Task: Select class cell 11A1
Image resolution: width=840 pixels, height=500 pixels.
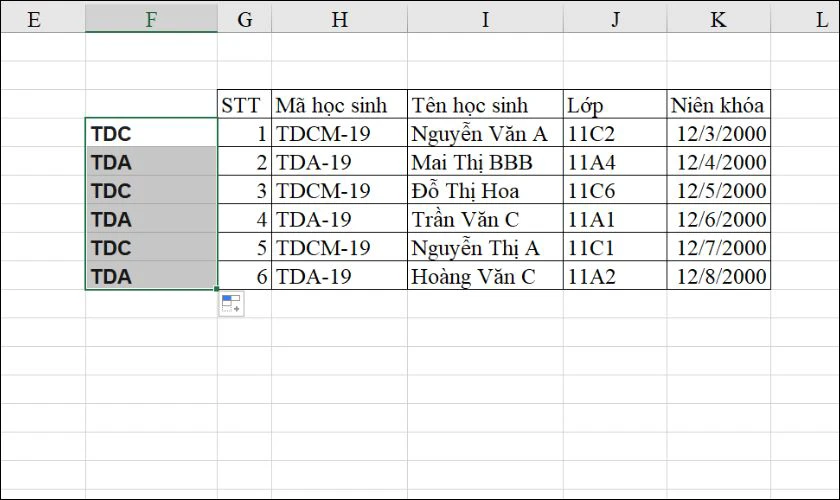Action: (x=615, y=219)
